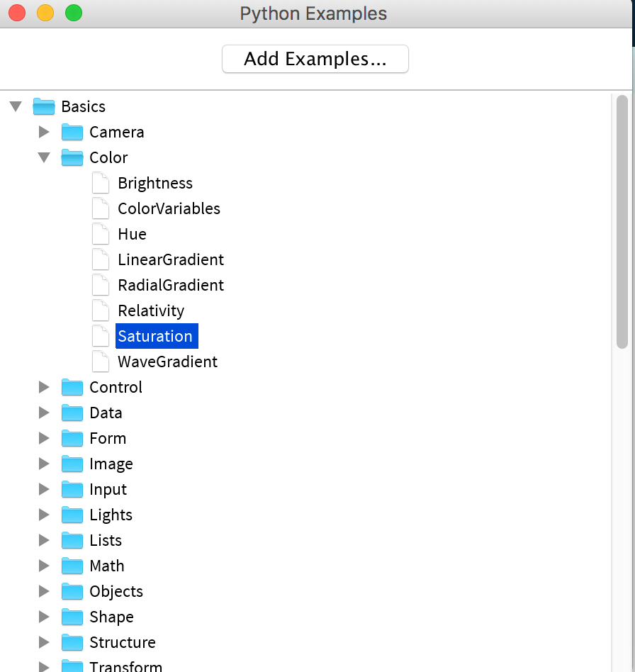Expand the Math folder arrow
Viewport: 635px width, 672px height.
click(44, 566)
